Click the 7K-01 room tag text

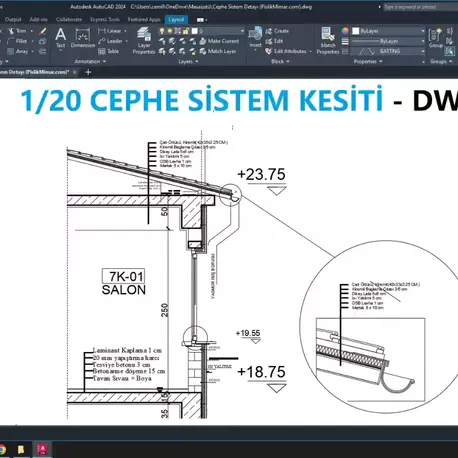[126, 276]
